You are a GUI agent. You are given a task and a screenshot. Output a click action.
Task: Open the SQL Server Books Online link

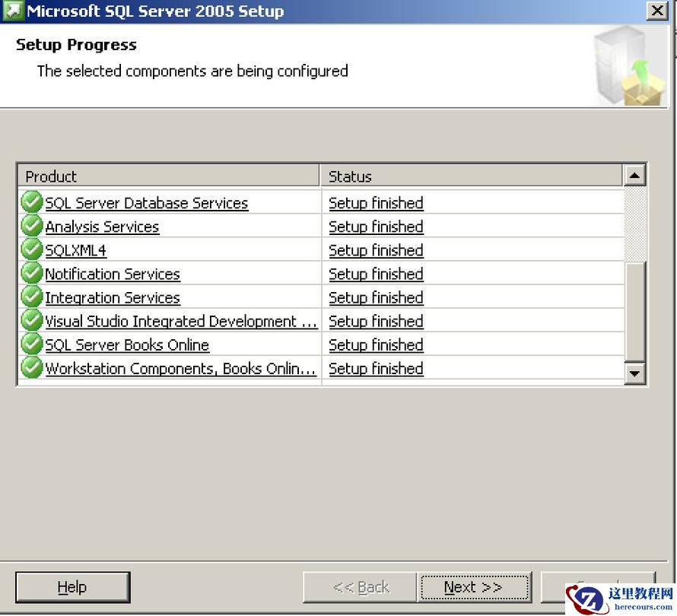click(127, 345)
